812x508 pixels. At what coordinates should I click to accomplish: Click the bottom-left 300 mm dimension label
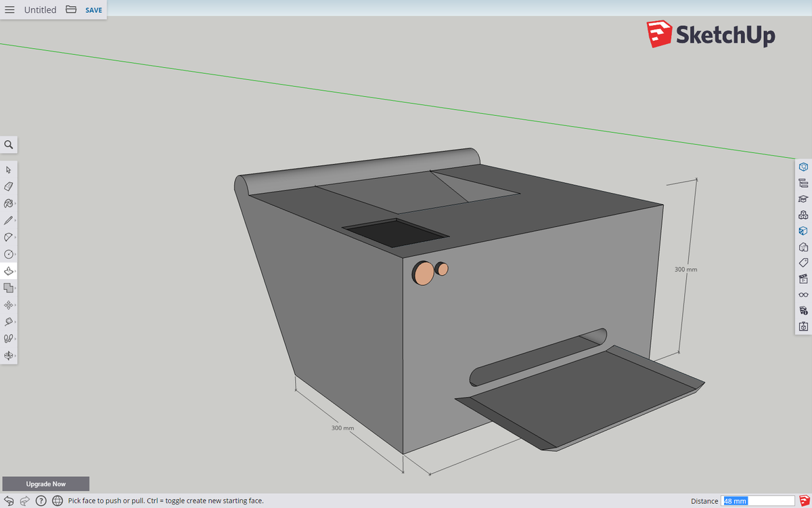[x=342, y=428]
